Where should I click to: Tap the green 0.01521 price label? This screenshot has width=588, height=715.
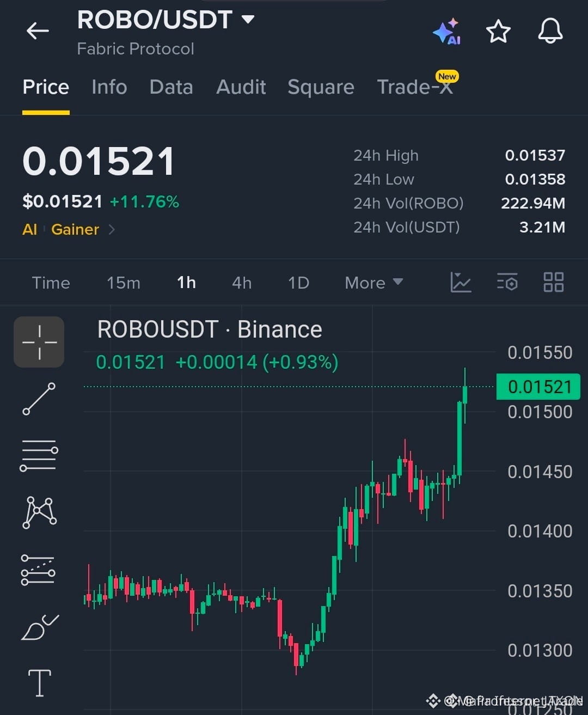pos(538,387)
